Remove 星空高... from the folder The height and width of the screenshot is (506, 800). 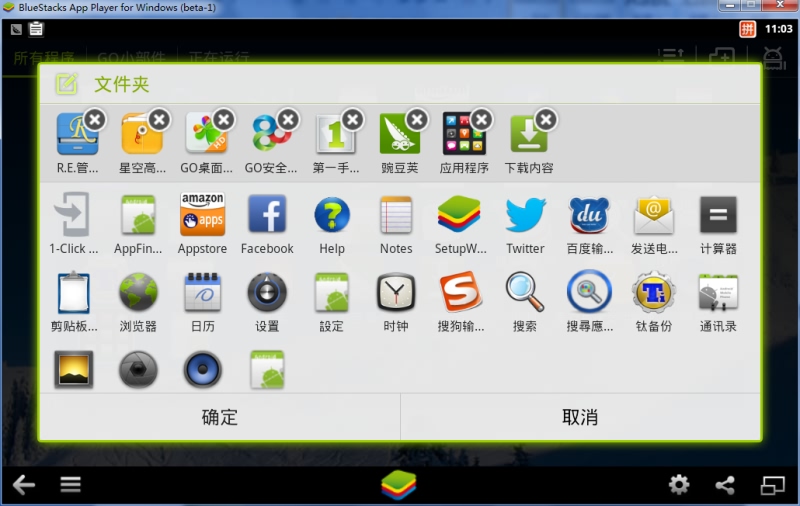click(160, 120)
